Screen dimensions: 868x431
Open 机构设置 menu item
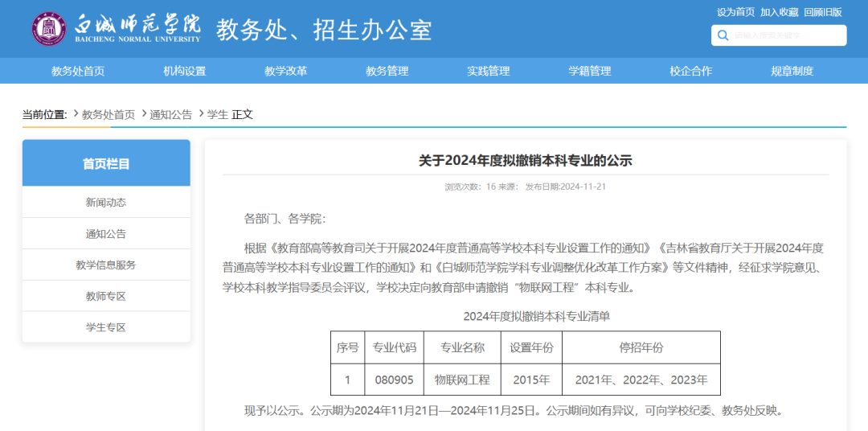184,71
